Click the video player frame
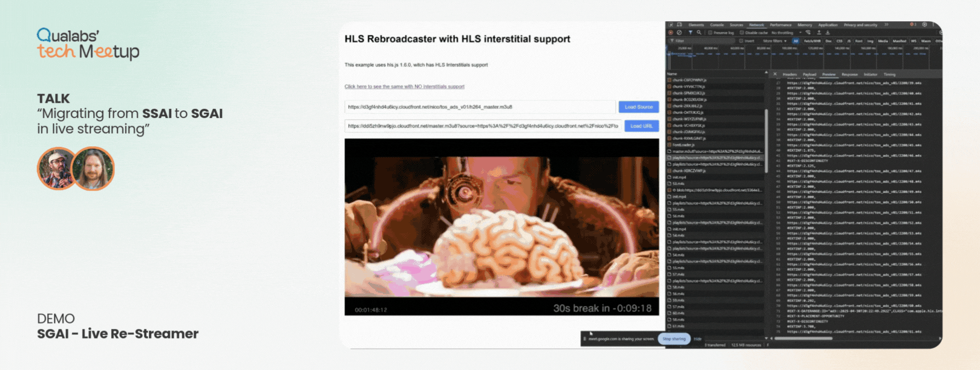The height and width of the screenshot is (370, 980). (x=501, y=227)
